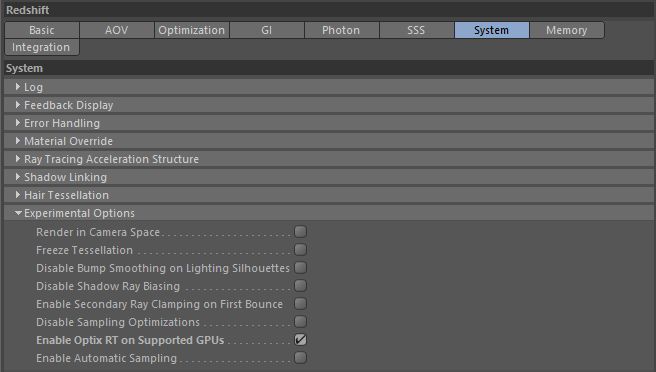Select the Optimization tab
This screenshot has width=656, height=372.
192,30
